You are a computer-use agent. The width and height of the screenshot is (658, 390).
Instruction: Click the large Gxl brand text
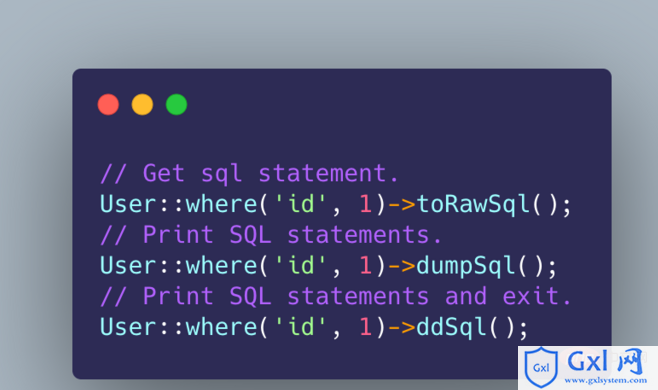point(588,361)
